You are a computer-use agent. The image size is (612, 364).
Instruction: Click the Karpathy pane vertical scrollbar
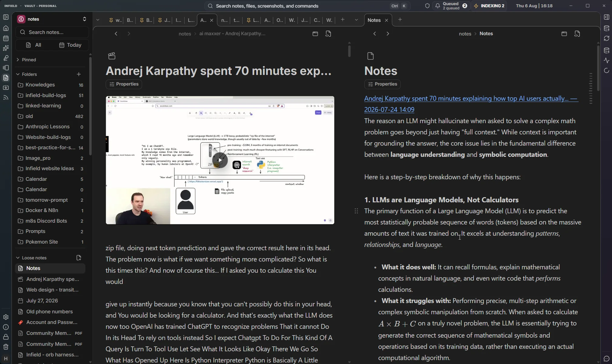349,51
